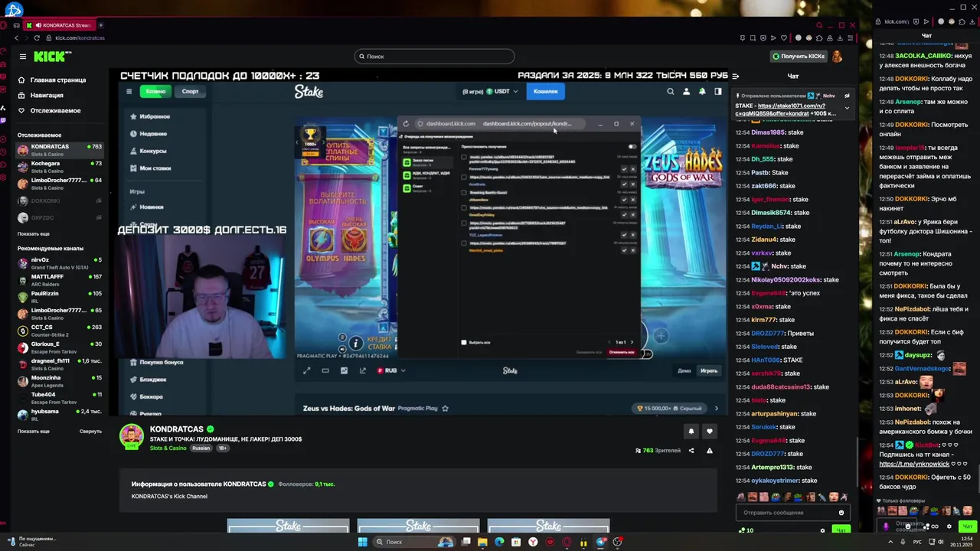Follow with the heart button
This screenshot has height=551, width=980.
click(709, 431)
